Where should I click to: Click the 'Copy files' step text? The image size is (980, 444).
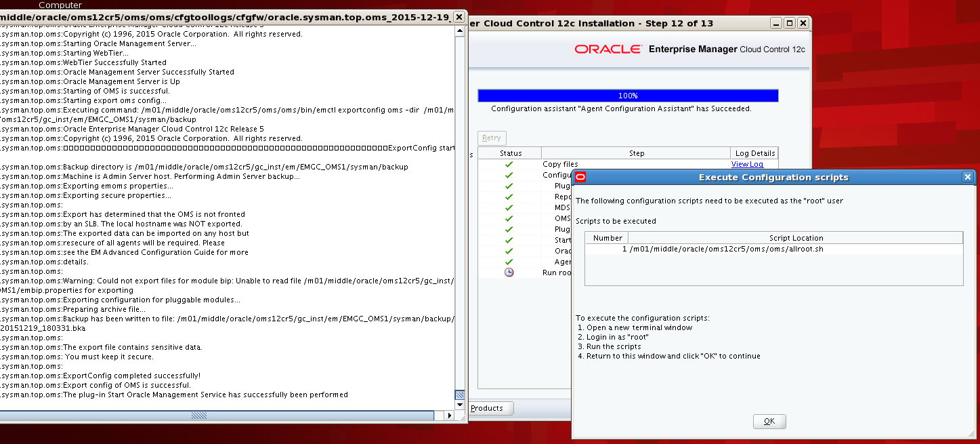[560, 164]
